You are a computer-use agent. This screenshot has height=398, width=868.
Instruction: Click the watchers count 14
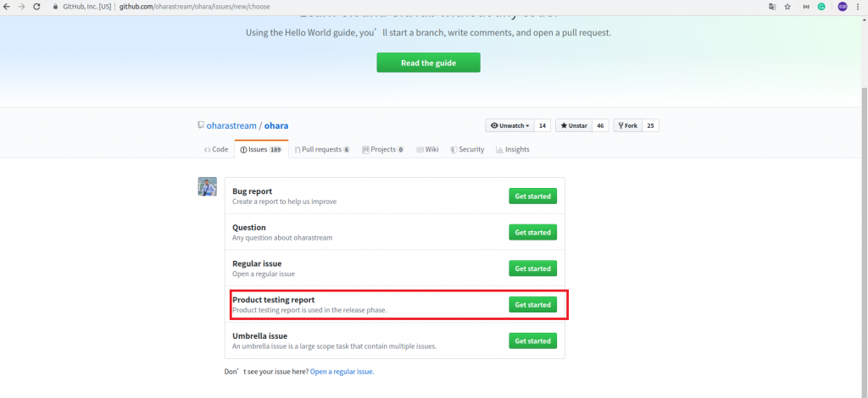coord(542,125)
